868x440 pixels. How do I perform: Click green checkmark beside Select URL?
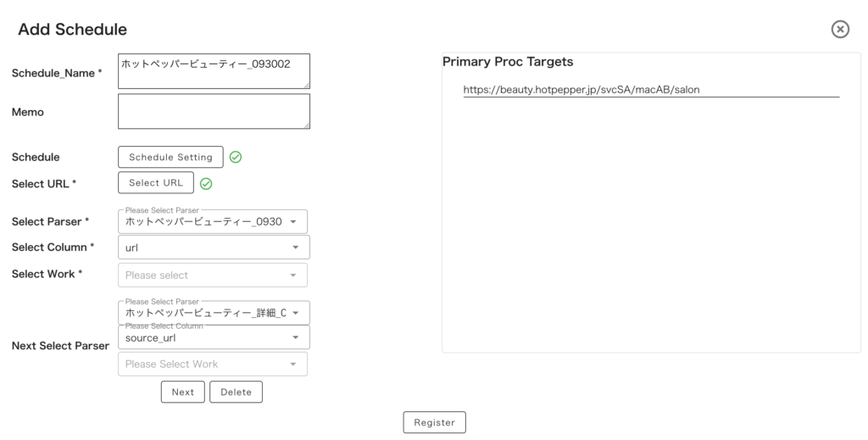point(206,183)
